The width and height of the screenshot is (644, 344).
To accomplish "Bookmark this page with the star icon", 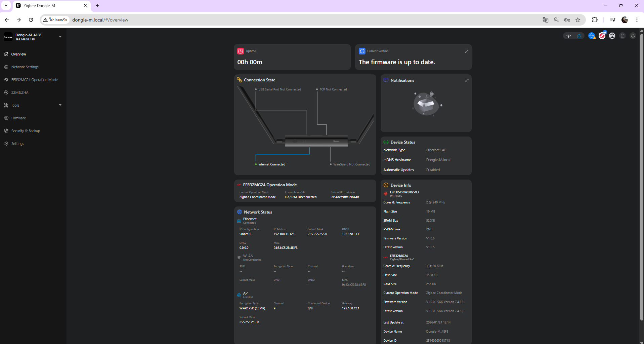I will tap(578, 20).
